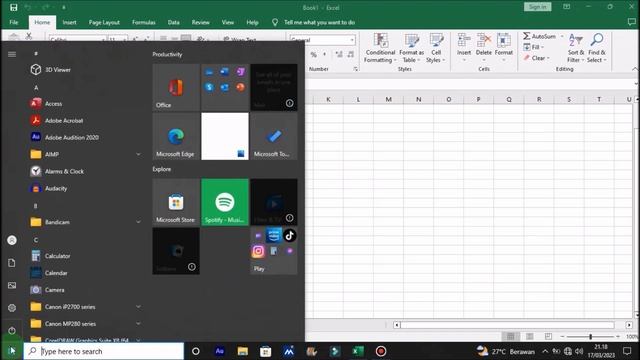640x360 pixels.
Task: Click Insert cells button in Excel
Action: pos(464,48)
